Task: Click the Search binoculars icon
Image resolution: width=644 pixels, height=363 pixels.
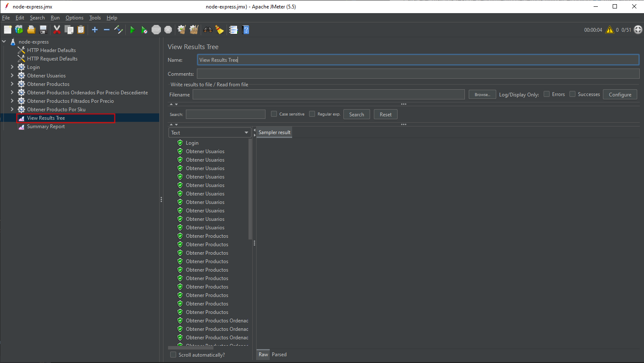Action: click(208, 30)
